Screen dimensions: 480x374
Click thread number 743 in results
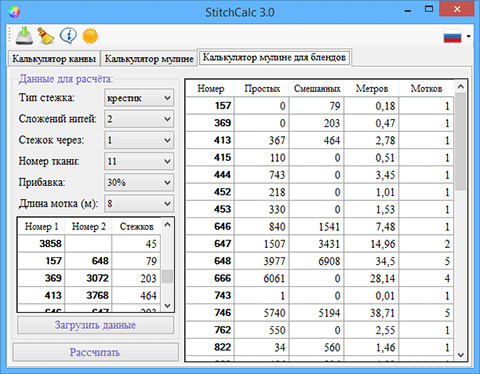pyautogui.click(x=210, y=295)
